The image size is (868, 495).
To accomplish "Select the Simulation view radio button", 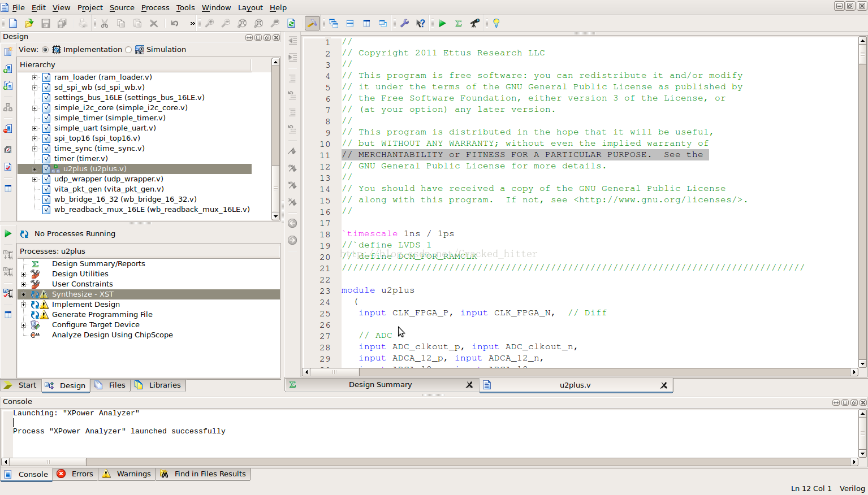I will pos(128,50).
